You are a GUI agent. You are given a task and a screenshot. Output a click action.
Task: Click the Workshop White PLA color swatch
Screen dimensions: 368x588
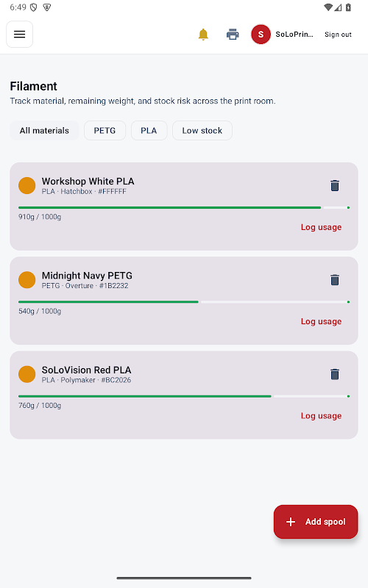click(x=27, y=186)
